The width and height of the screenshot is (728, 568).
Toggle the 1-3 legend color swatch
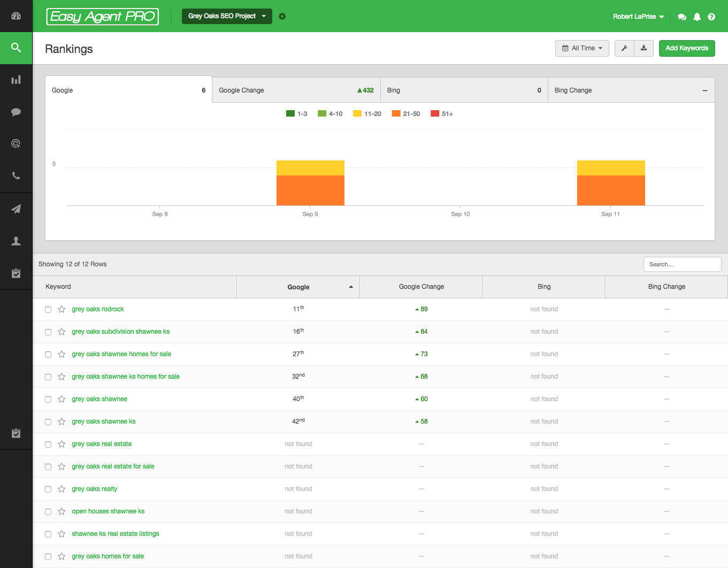pyautogui.click(x=290, y=113)
